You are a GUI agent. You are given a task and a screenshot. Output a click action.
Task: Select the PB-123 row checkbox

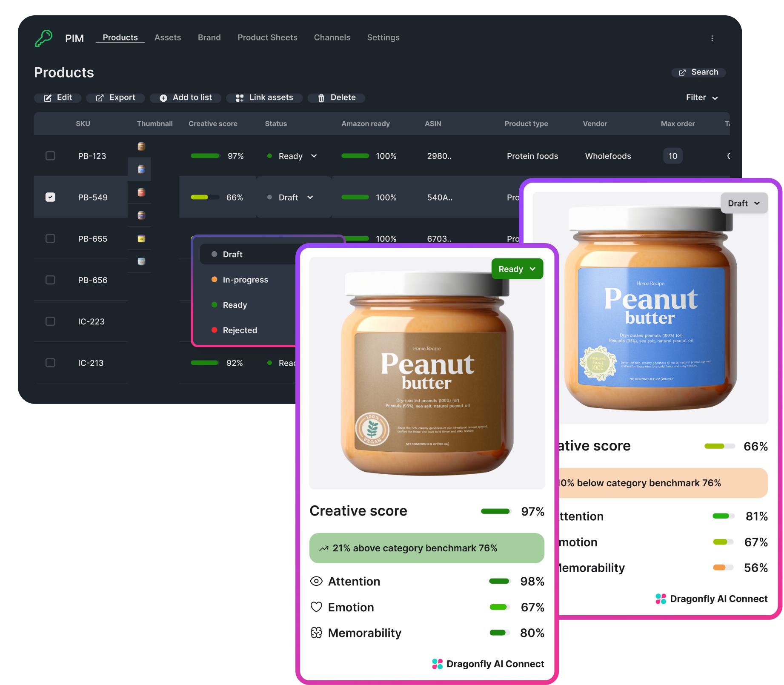point(50,156)
